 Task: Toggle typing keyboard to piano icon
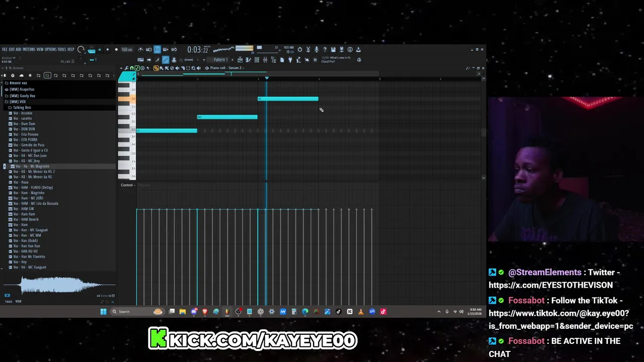click(140, 59)
